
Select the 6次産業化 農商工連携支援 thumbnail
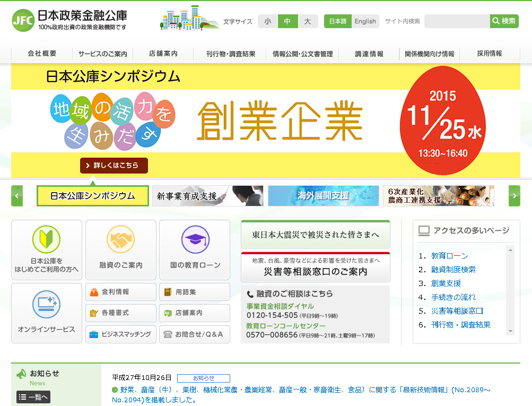[438, 196]
